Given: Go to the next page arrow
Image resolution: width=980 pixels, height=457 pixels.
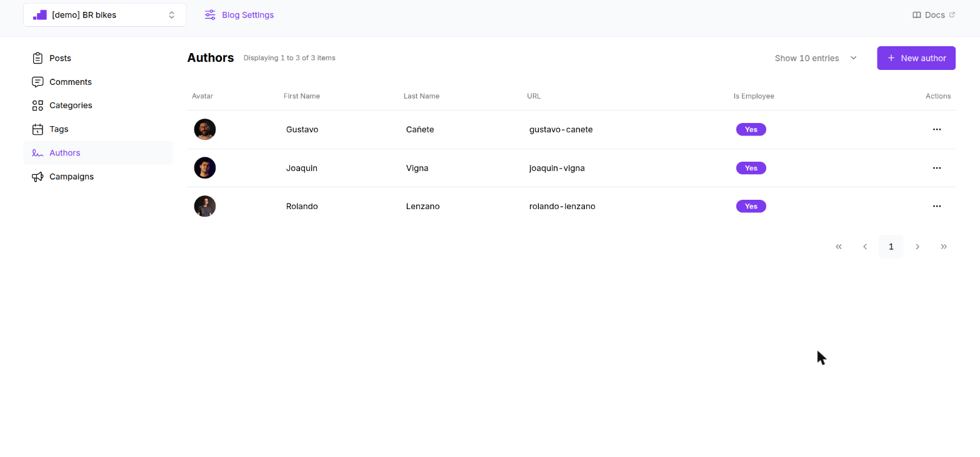Looking at the screenshot, I should 917,247.
